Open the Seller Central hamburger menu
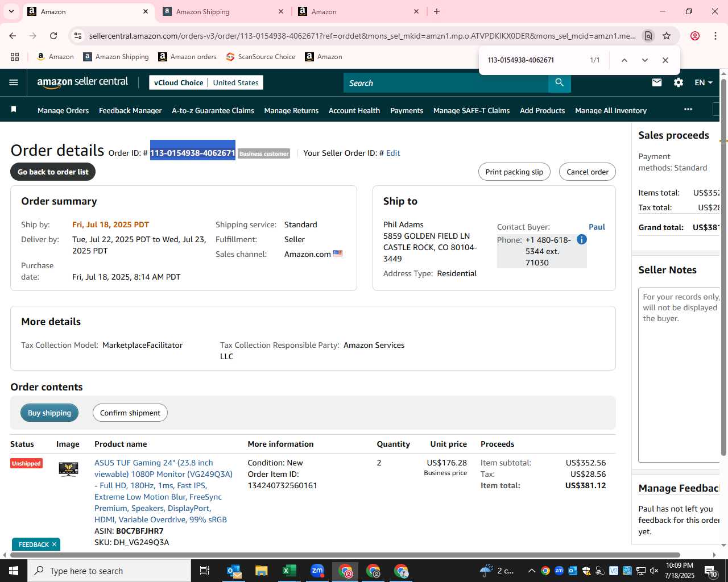This screenshot has width=728, height=582. tap(14, 82)
